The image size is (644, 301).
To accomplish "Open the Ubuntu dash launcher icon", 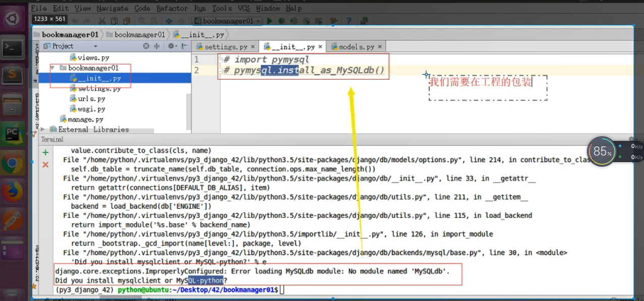I will coord(12,19).
